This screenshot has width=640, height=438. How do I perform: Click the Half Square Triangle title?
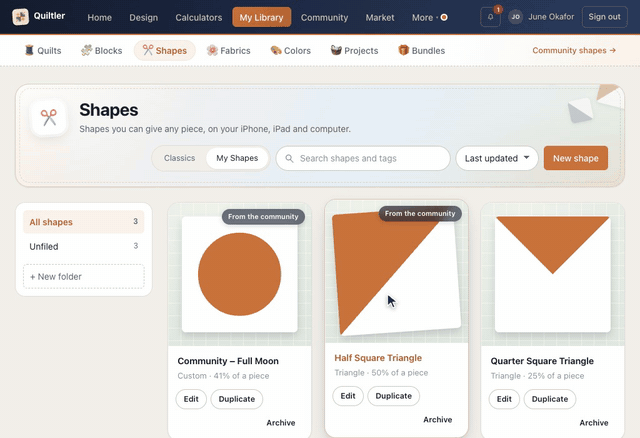[x=378, y=358]
